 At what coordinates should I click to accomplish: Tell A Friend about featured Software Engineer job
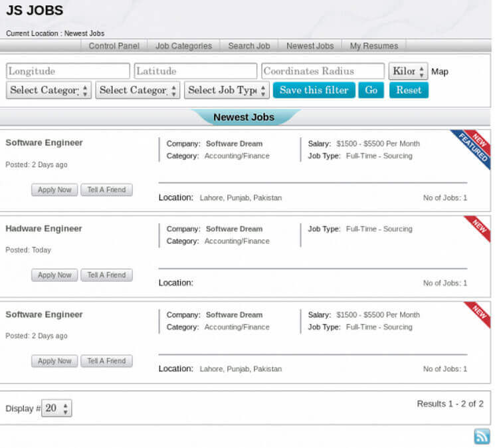[106, 190]
